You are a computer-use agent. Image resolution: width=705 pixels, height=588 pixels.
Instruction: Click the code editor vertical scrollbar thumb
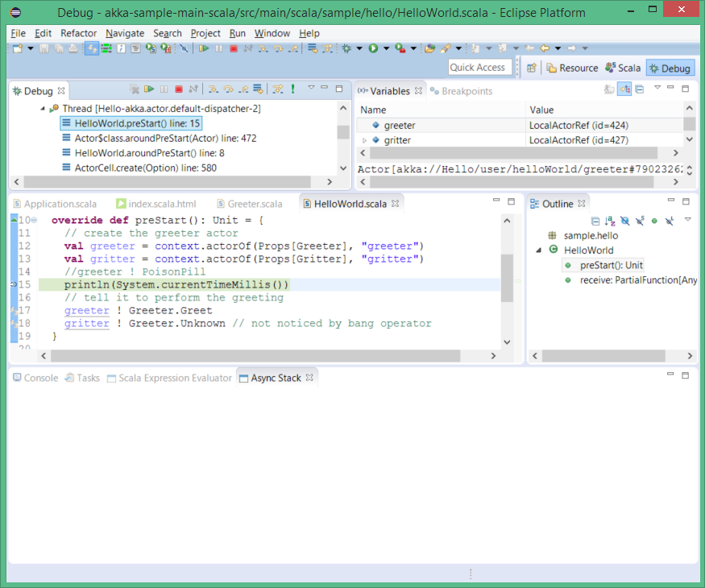[506, 278]
